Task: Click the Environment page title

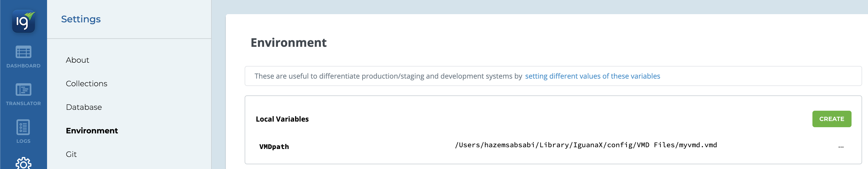Action: [288, 42]
